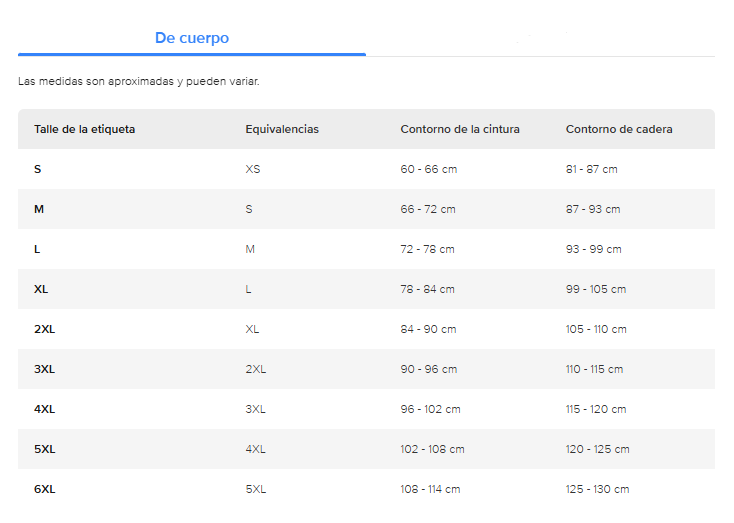The width and height of the screenshot is (734, 523).
Task: Choose the 6XL label size cell
Action: [44, 489]
